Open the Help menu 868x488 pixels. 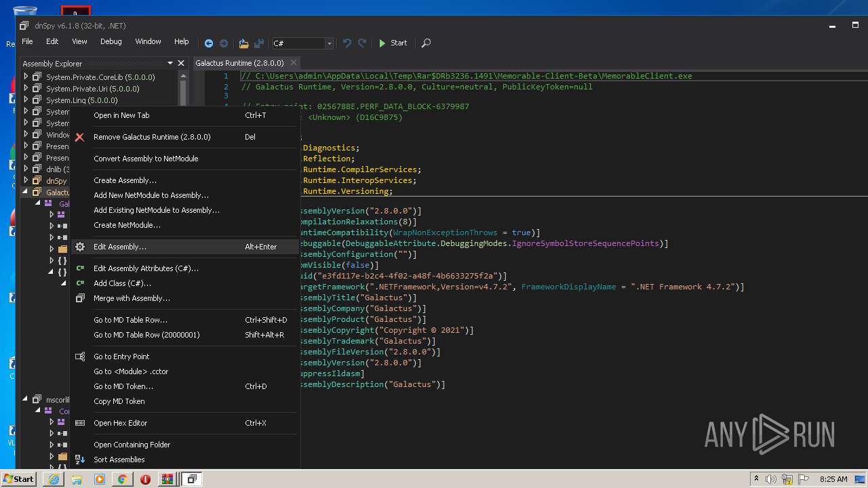tap(182, 41)
